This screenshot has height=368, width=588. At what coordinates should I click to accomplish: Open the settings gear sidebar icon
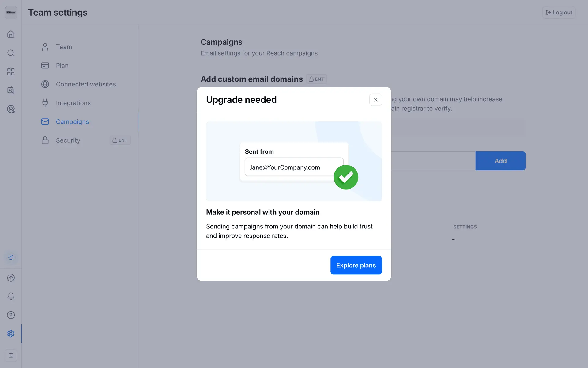point(11,334)
